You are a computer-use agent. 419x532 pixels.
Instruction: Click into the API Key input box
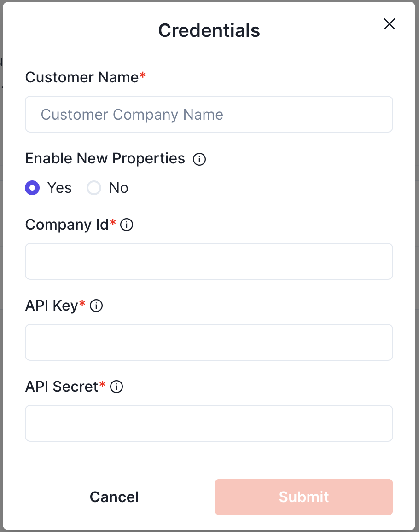coord(209,342)
